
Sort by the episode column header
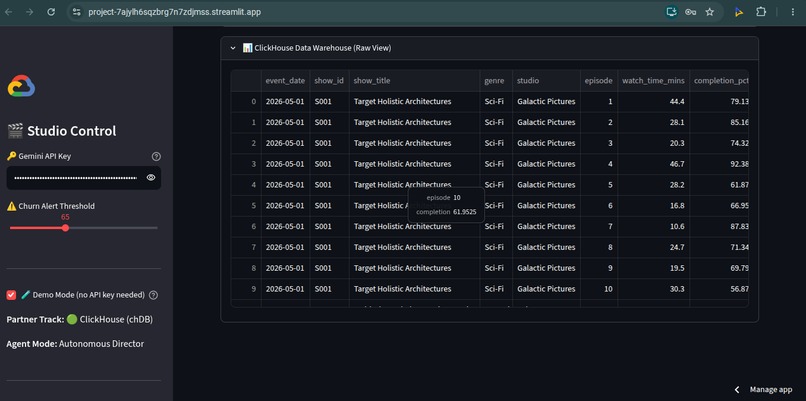pos(599,81)
